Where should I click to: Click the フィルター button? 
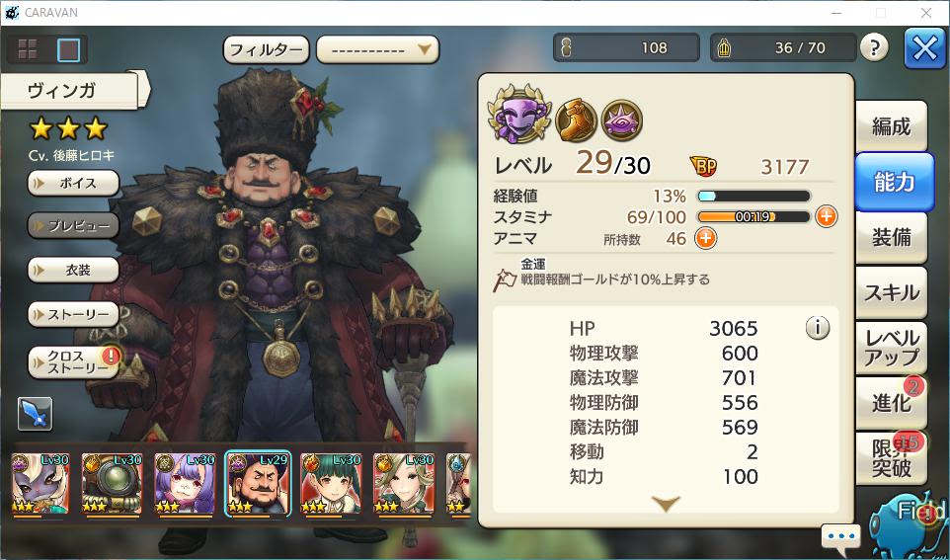(267, 49)
